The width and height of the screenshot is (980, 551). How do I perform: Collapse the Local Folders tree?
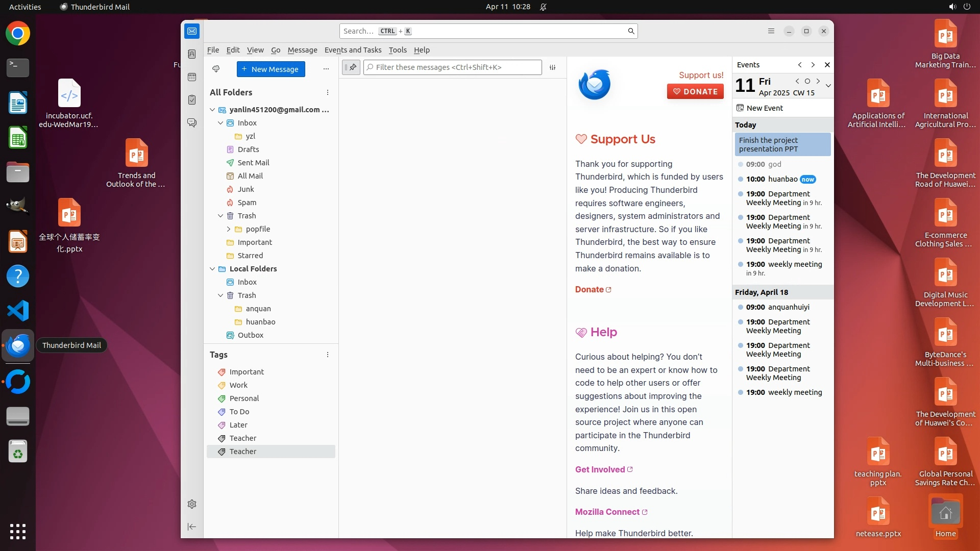(x=212, y=269)
